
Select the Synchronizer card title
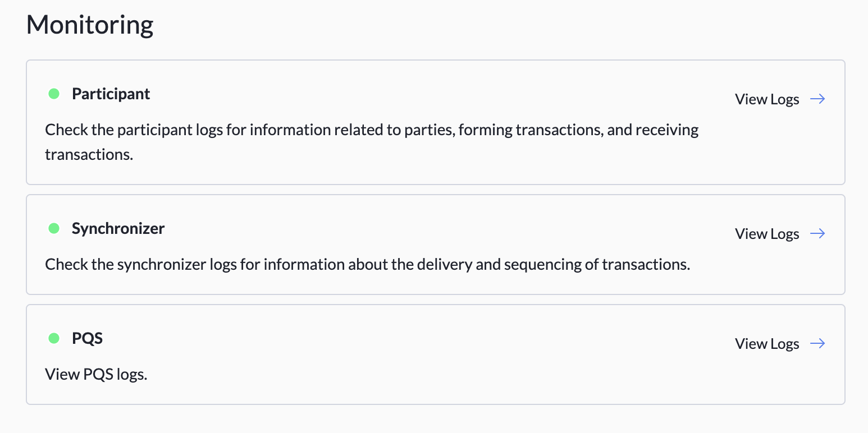coord(118,228)
